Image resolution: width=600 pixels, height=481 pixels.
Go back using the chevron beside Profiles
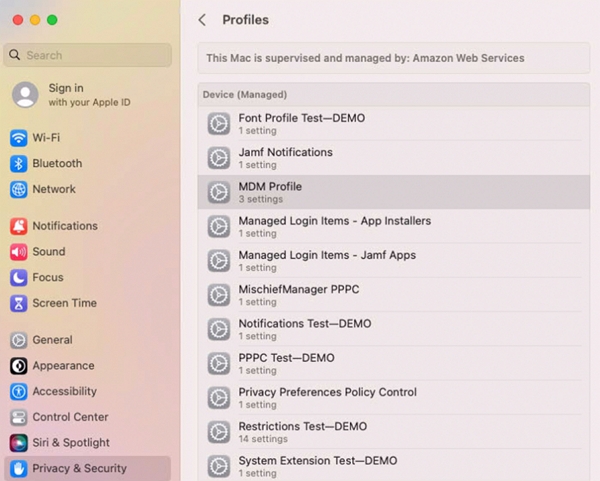click(202, 20)
